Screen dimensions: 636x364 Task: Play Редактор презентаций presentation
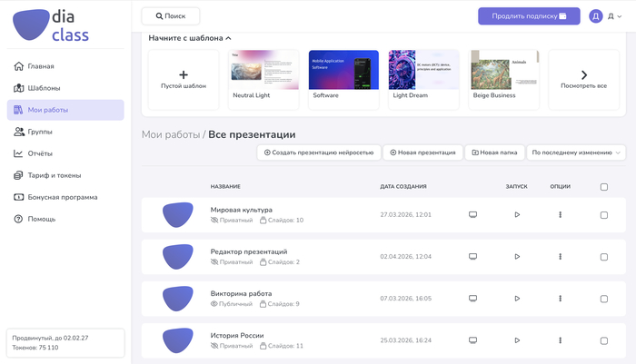517,257
